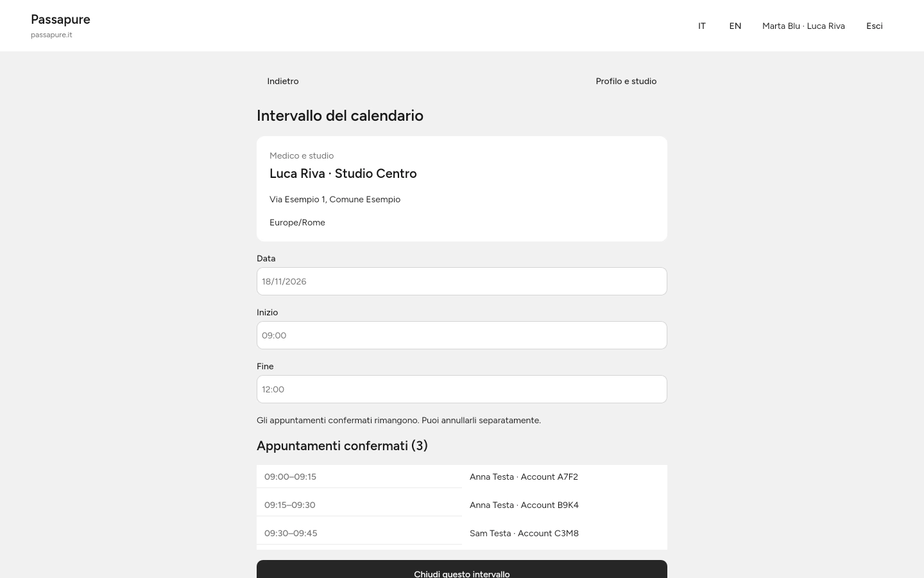Screen dimensions: 924x578
Task: Switch language to IT
Action: tap(702, 26)
